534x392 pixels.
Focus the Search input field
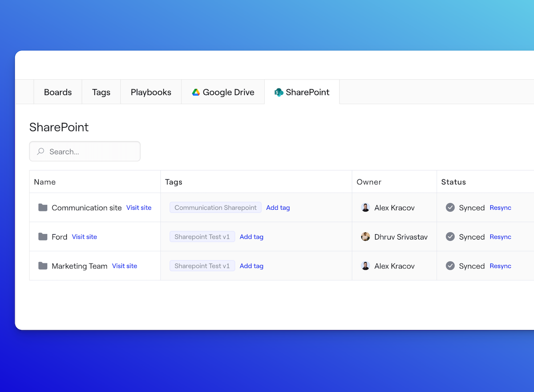[x=85, y=152]
